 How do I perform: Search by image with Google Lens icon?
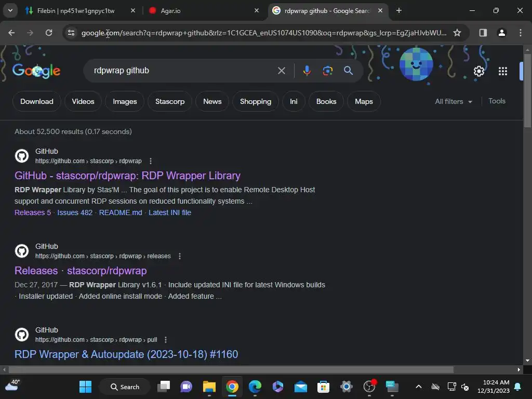pos(327,71)
